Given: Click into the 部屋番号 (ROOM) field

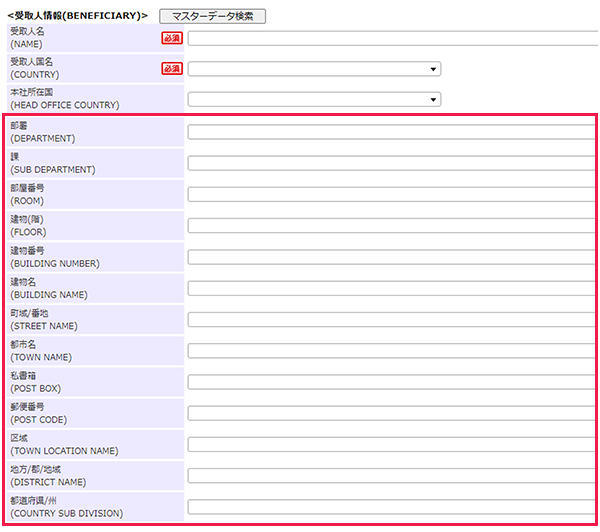Looking at the screenshot, I should [x=390, y=194].
